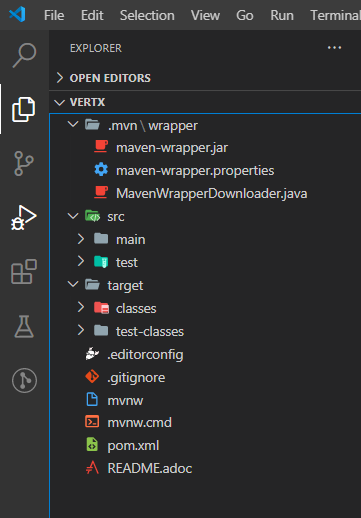Select the mvnw.cmd file name

(140, 422)
